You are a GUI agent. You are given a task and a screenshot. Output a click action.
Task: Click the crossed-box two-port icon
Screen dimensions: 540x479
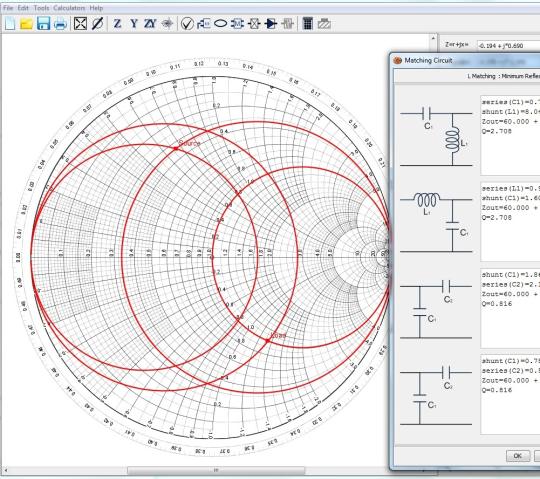pyautogui.click(x=254, y=24)
